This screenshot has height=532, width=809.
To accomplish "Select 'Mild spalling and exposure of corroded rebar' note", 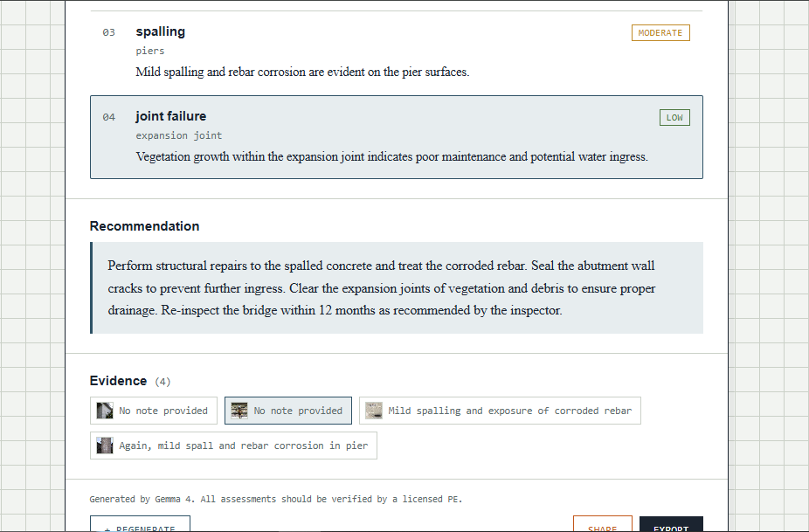I will (x=509, y=411).
